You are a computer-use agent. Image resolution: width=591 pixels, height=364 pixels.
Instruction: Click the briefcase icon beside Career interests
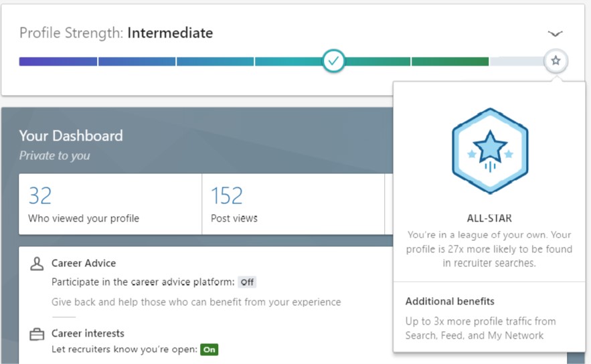click(x=37, y=334)
